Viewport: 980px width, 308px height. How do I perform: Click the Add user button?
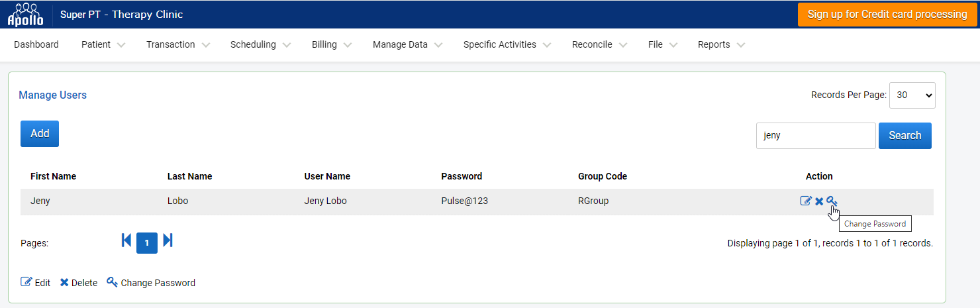point(40,133)
